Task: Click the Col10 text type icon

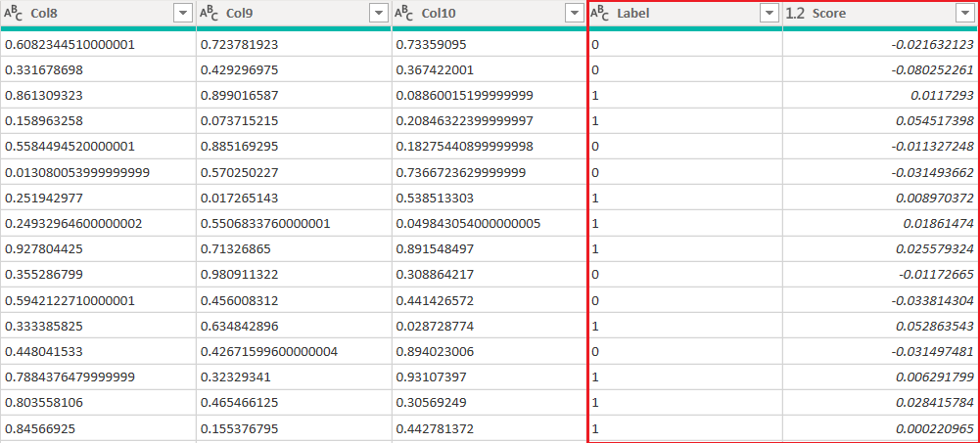Action: [405, 14]
